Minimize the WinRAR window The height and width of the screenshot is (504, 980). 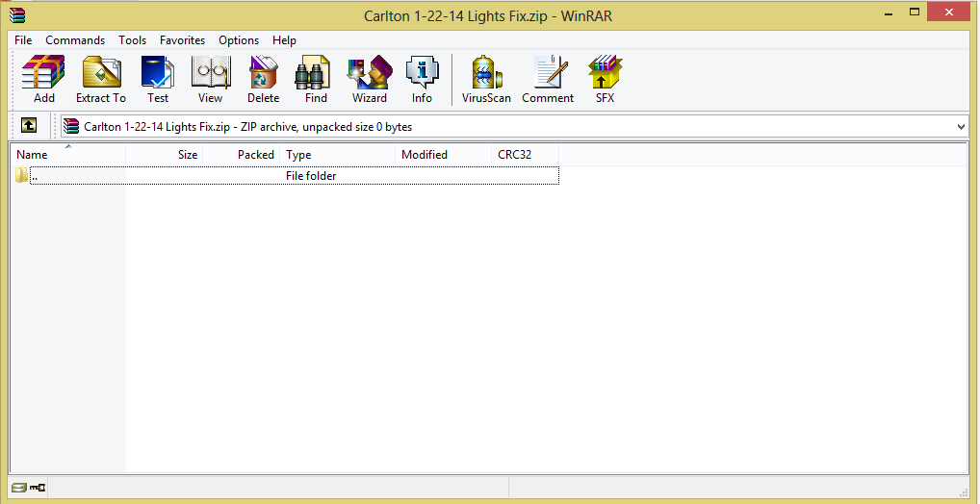coord(889,13)
